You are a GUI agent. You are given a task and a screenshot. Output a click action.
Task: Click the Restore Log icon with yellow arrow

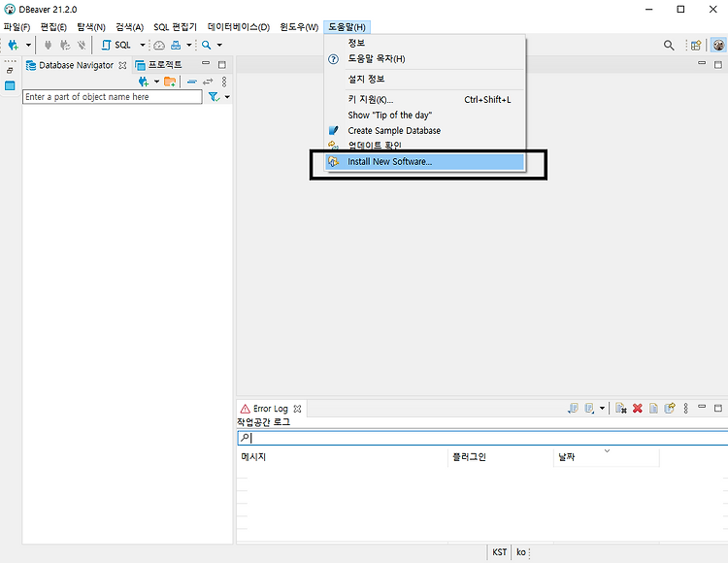670,408
